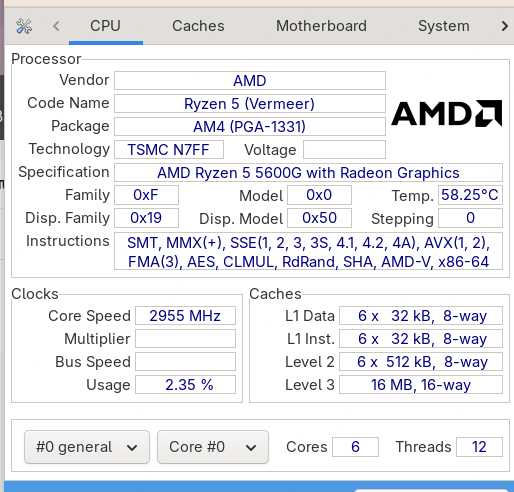Click the Code Name field

coord(250,104)
